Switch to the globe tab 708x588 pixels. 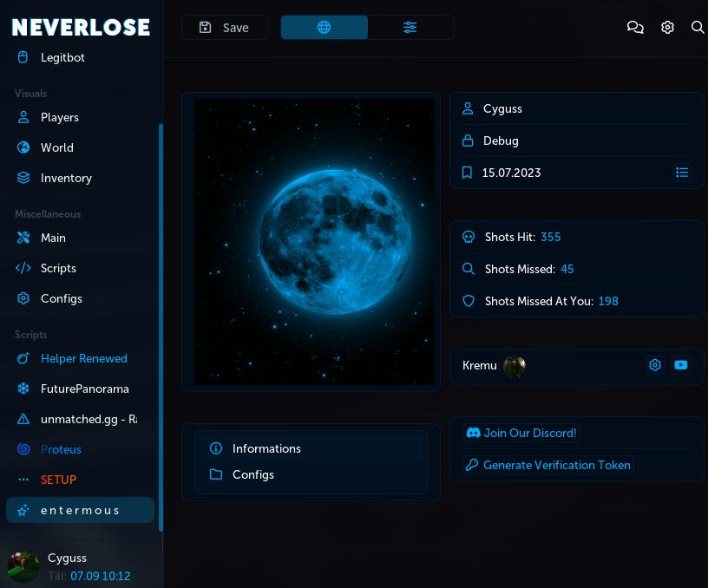click(x=324, y=27)
